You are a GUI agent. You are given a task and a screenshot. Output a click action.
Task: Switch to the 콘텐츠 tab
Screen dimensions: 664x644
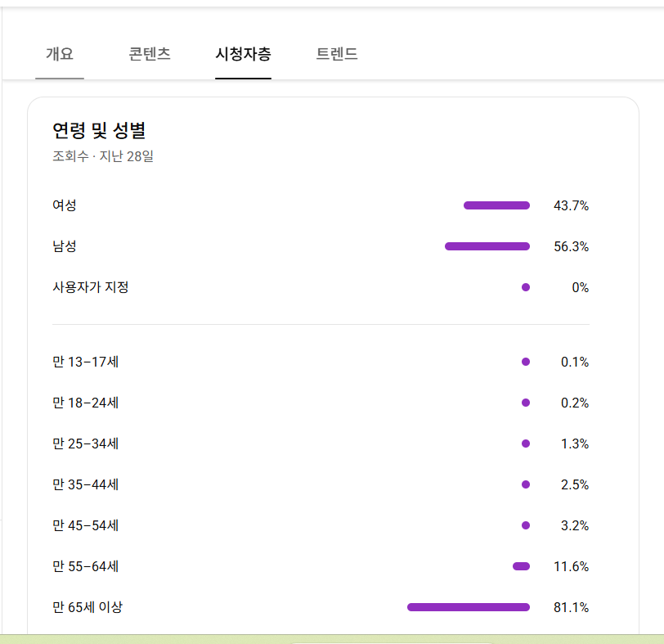[150, 55]
